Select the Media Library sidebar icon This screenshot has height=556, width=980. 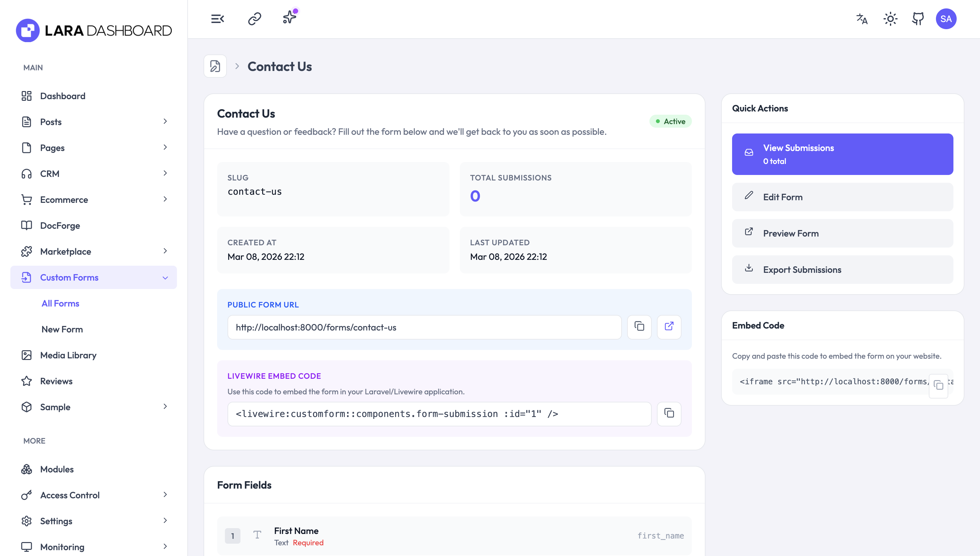click(x=26, y=355)
